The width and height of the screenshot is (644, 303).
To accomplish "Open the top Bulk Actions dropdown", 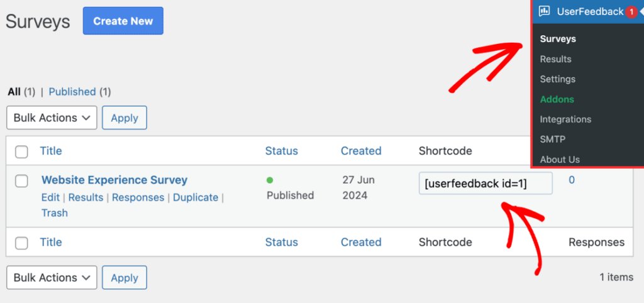I will pyautogui.click(x=52, y=118).
